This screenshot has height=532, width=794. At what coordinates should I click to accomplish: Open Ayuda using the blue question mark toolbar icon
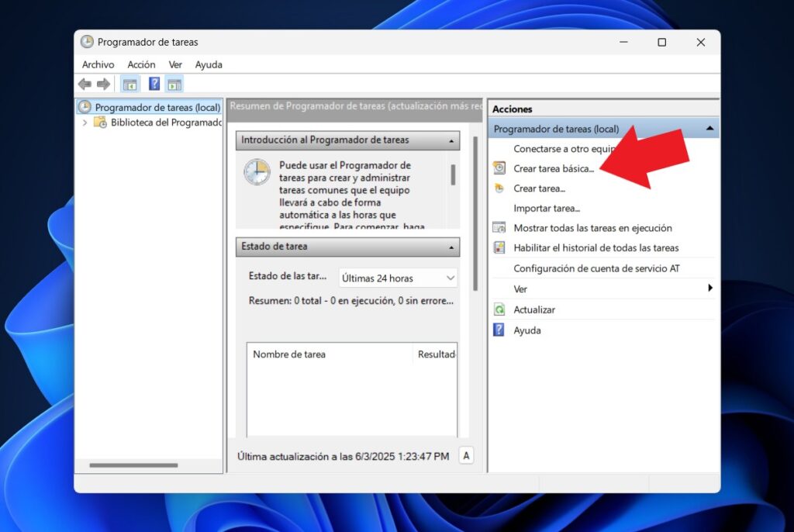click(x=154, y=84)
